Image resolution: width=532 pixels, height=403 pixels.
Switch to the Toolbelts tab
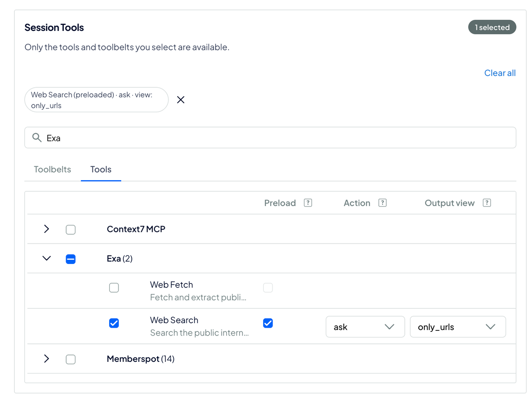52,170
